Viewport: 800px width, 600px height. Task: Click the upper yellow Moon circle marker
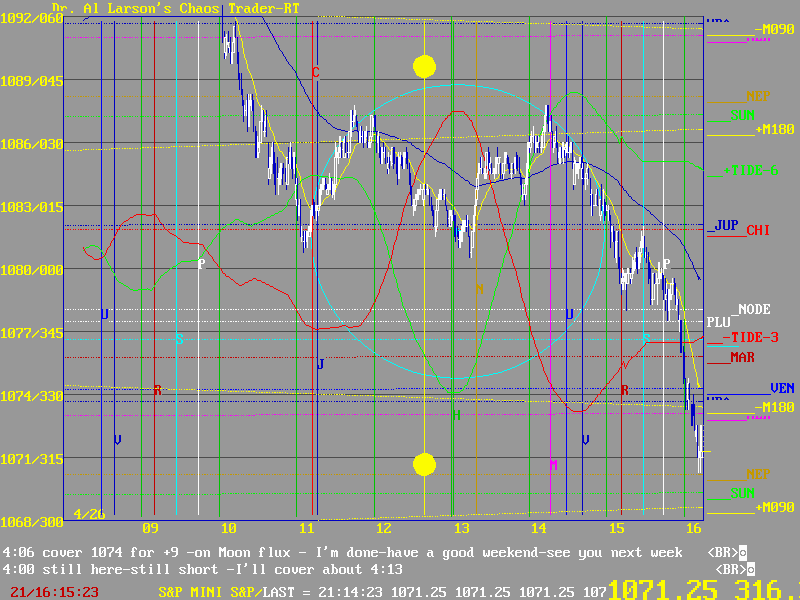point(425,67)
